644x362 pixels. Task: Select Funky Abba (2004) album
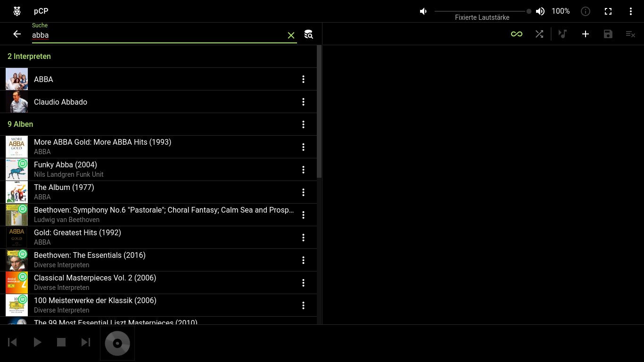[158, 170]
